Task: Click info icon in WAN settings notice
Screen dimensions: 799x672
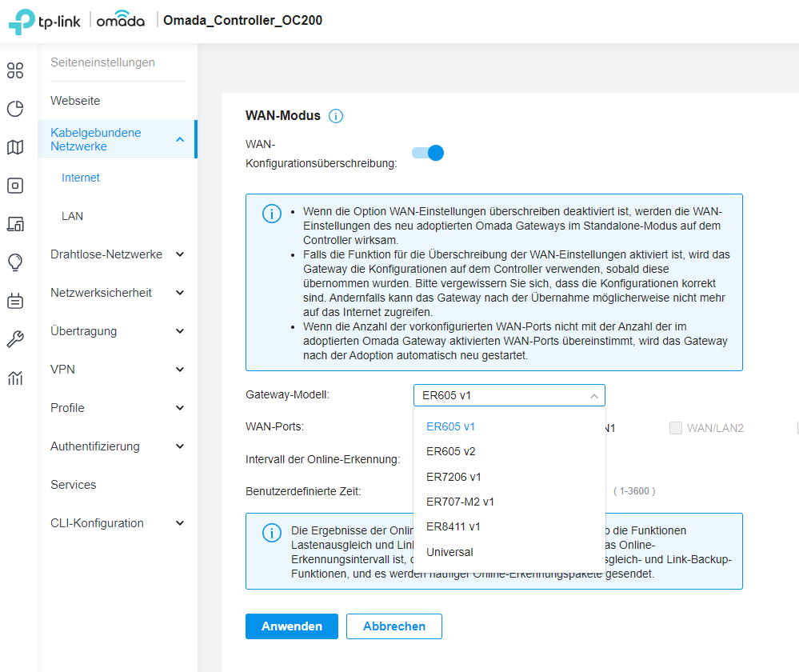Action: (x=272, y=214)
